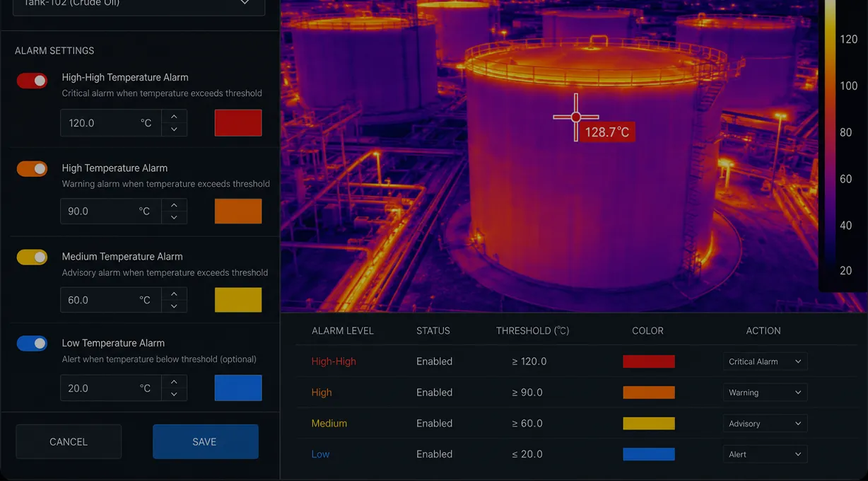The width and height of the screenshot is (868, 481).
Task: Open the Tank-102 (Crude Oil) dropdown
Action: 139,7
